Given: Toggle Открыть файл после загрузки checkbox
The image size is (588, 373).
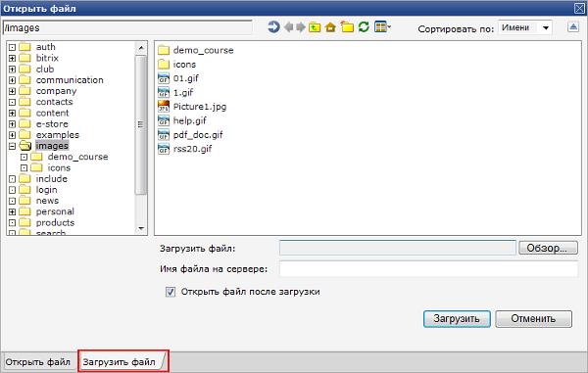Looking at the screenshot, I should click(x=171, y=292).
